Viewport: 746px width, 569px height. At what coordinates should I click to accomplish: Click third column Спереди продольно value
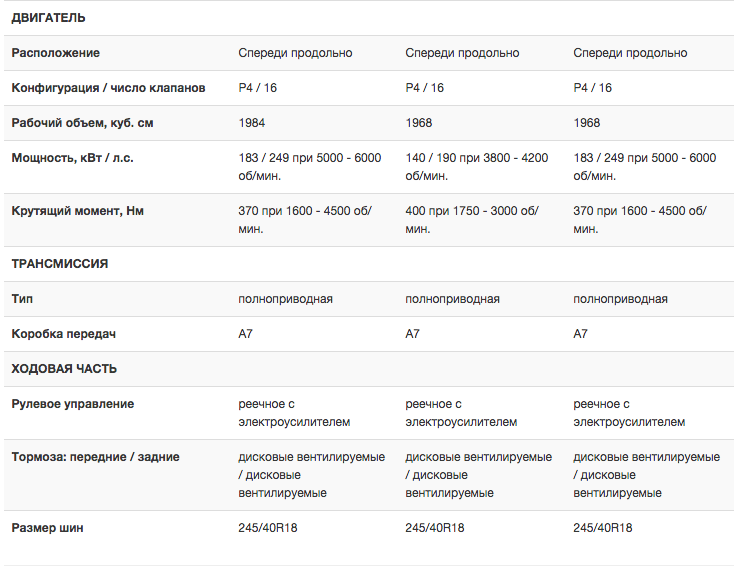(x=630, y=53)
